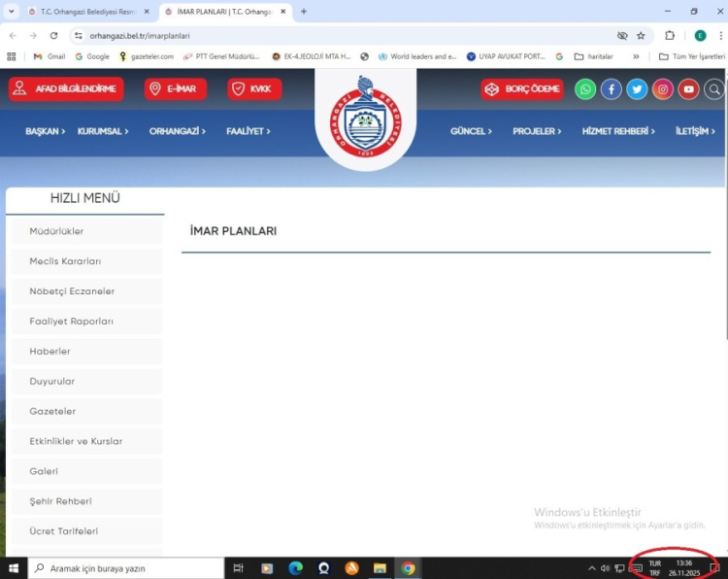Image resolution: width=728 pixels, height=579 pixels.
Task: Expand the KURUMSAL navigation menu
Action: tap(103, 131)
